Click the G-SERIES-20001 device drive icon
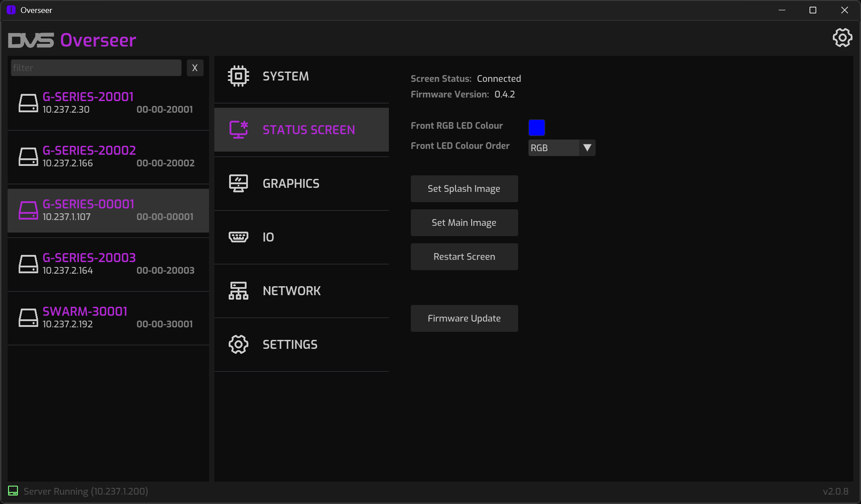 [x=28, y=103]
